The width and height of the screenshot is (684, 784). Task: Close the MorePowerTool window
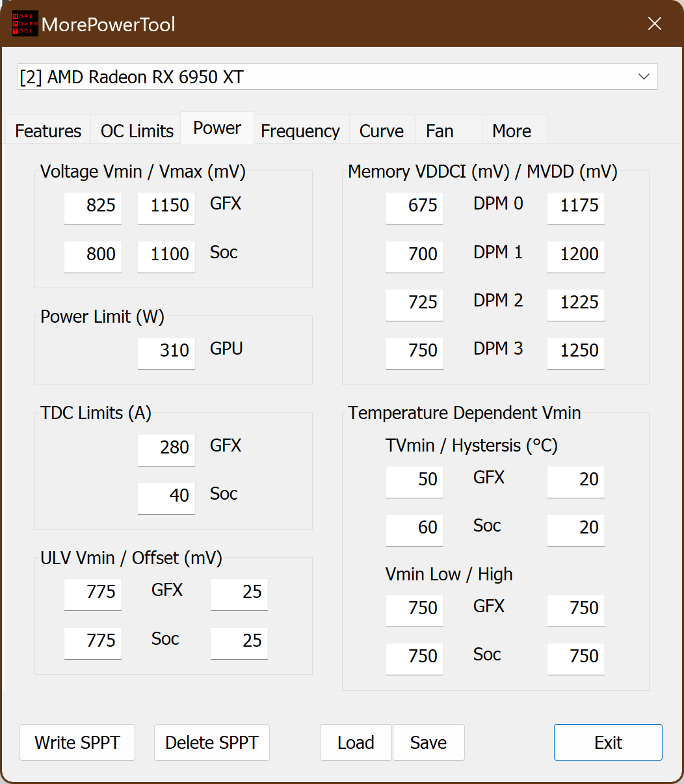[x=655, y=24]
